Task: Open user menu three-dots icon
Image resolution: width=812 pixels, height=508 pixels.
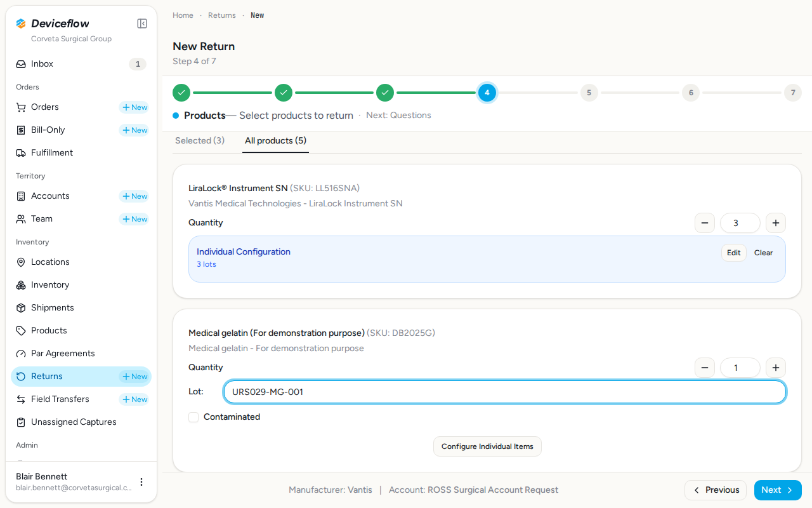Action: 141,482
